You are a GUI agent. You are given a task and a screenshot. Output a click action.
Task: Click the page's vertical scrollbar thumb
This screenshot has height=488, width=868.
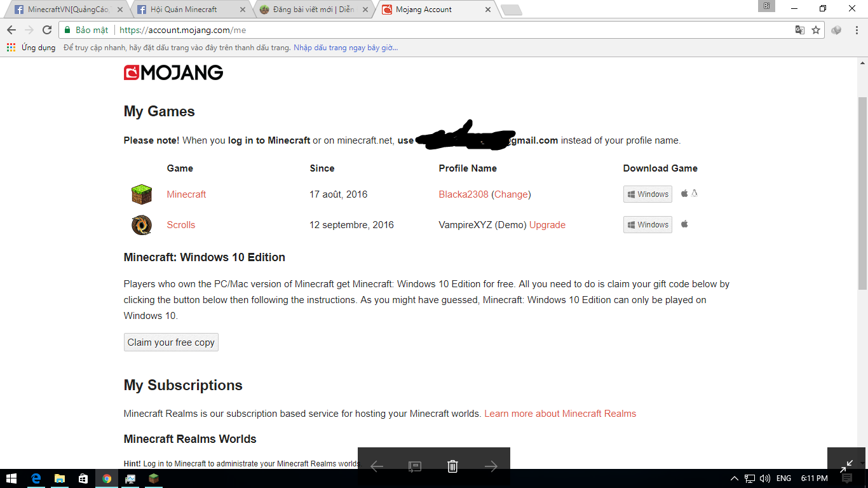[x=862, y=193]
